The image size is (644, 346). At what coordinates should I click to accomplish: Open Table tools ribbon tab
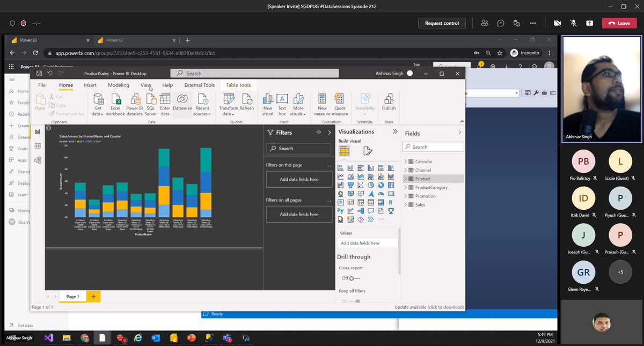[x=238, y=85]
